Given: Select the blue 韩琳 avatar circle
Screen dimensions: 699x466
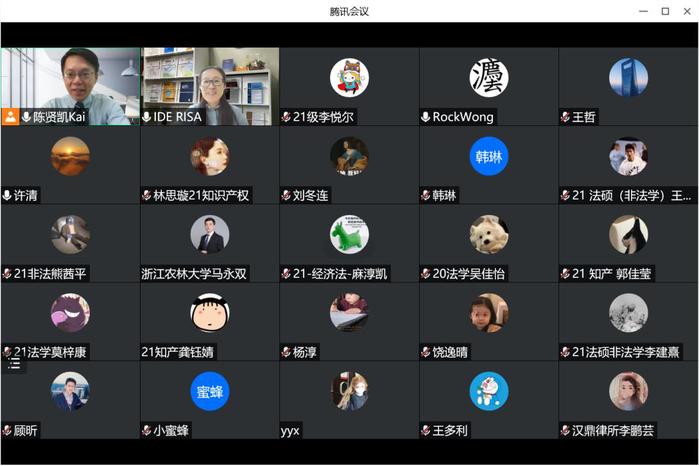Looking at the screenshot, I should point(489,157).
